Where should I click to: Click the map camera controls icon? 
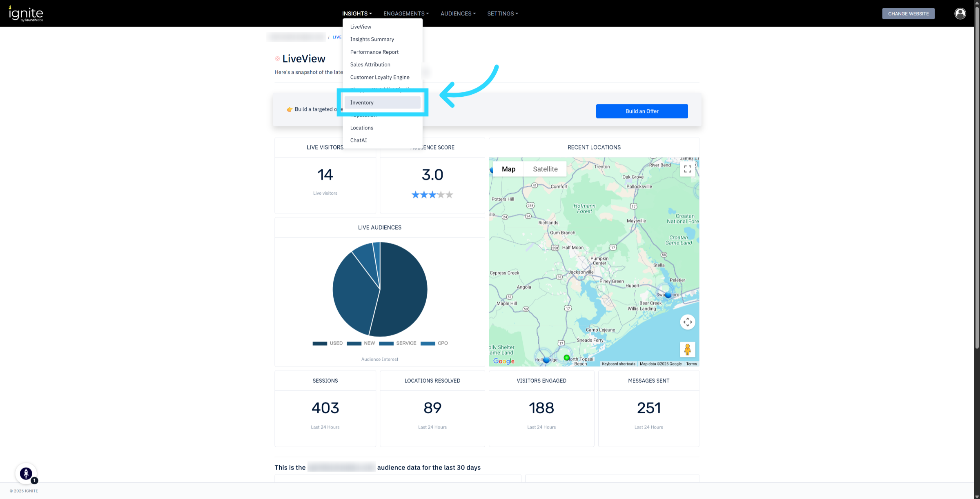pos(688,322)
